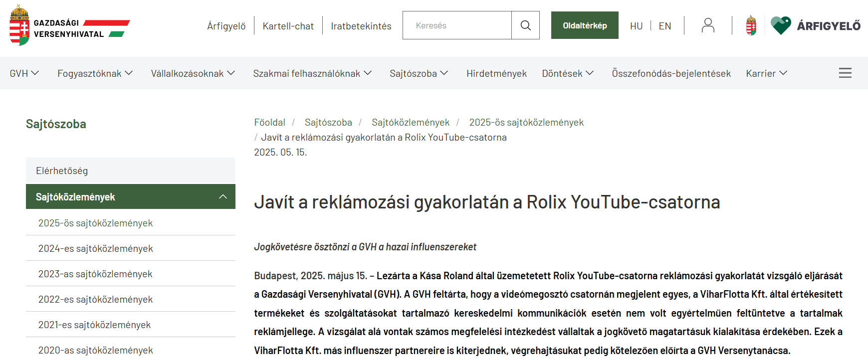Screen dimensions: 868x362
Task: Expand the Szakmai felhasználóknak menu
Action: click(312, 73)
